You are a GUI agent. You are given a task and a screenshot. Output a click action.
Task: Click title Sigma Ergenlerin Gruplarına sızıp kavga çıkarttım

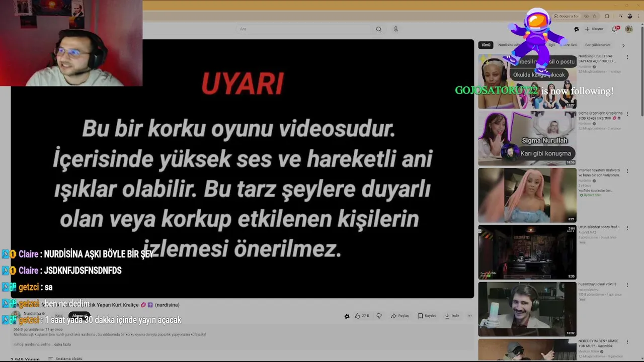[x=600, y=116]
